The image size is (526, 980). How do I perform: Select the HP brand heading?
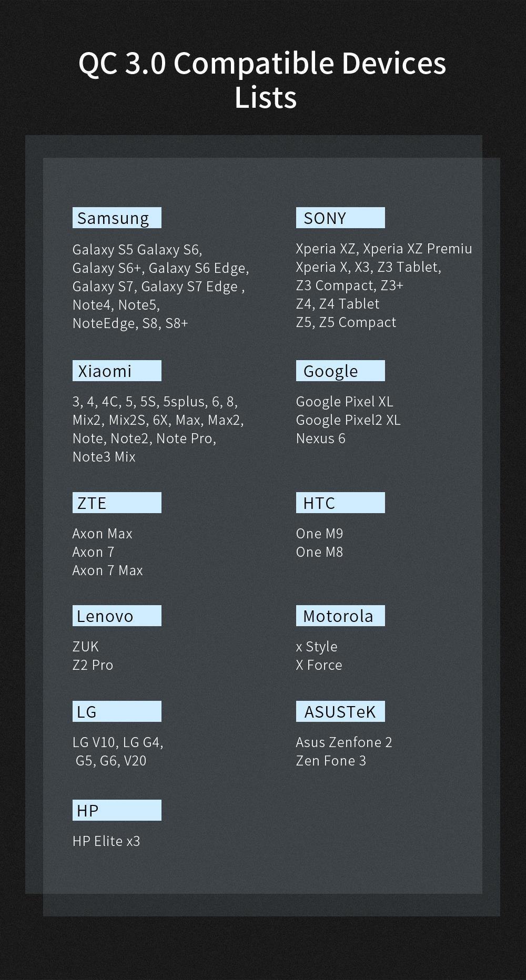point(116,810)
